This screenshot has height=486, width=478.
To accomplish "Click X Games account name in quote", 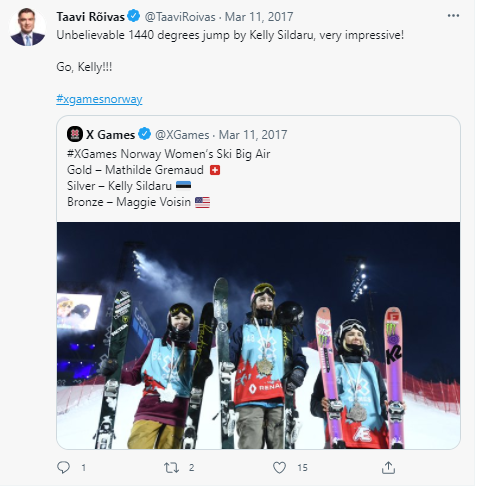I will pyautogui.click(x=111, y=135).
